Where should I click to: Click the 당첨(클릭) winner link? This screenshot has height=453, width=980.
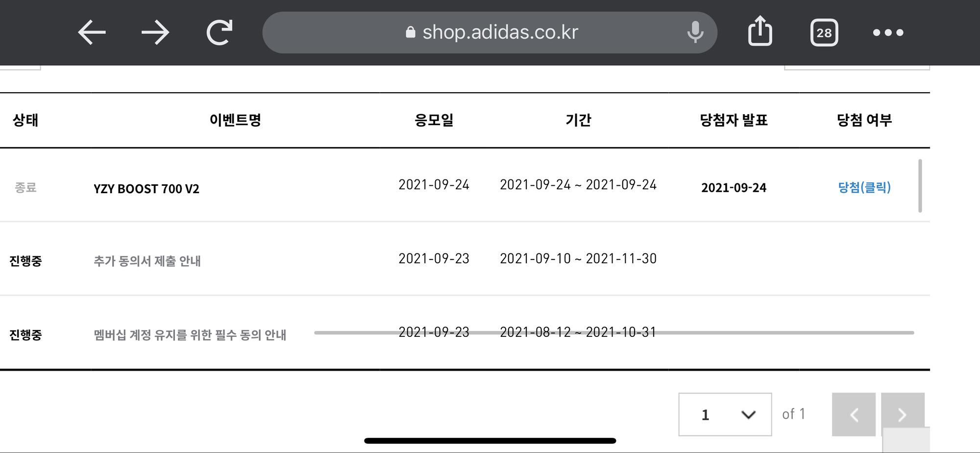tap(864, 187)
